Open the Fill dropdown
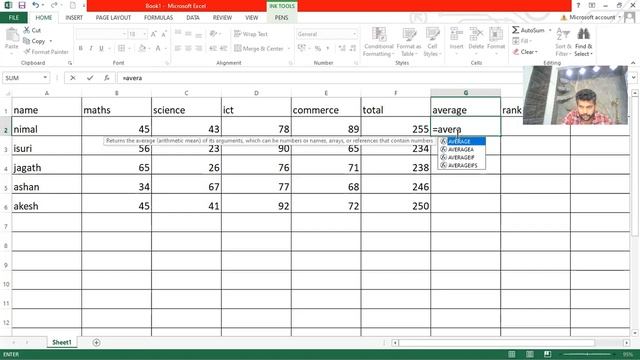This screenshot has height=360, width=640. click(522, 41)
